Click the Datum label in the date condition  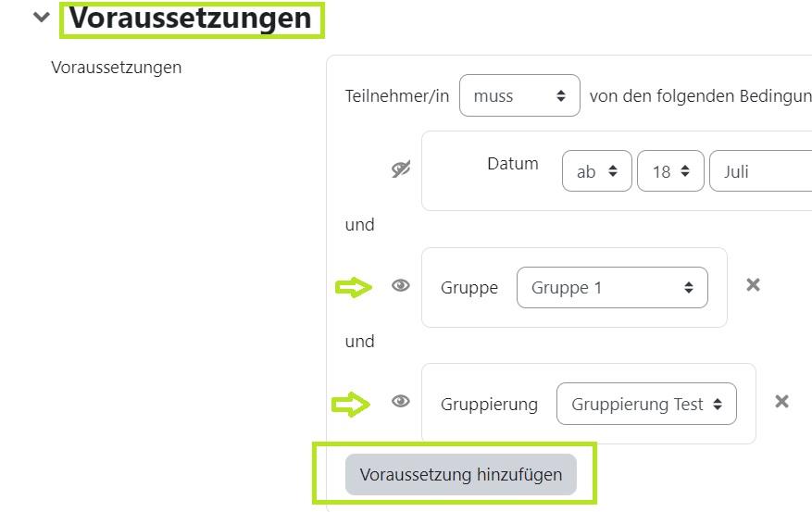click(512, 164)
